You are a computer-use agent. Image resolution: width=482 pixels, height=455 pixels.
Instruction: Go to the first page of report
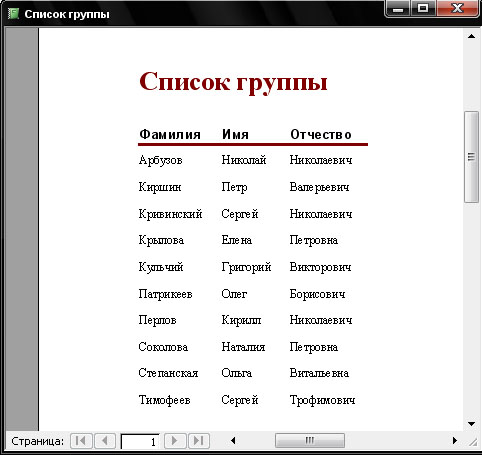point(81,441)
